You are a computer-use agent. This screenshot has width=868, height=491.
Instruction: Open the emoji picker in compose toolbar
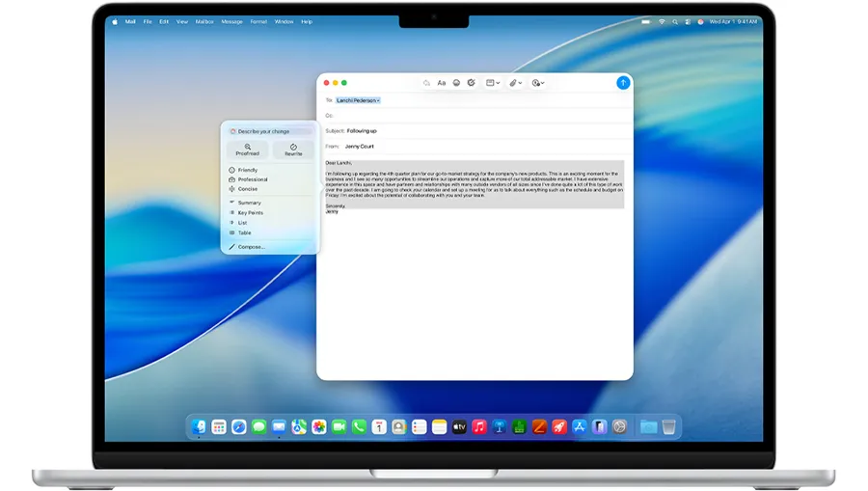click(x=456, y=83)
